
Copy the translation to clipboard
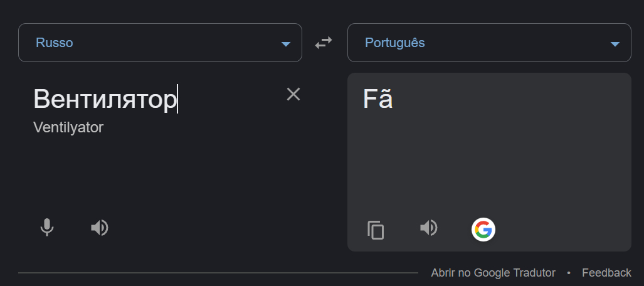coord(376,230)
